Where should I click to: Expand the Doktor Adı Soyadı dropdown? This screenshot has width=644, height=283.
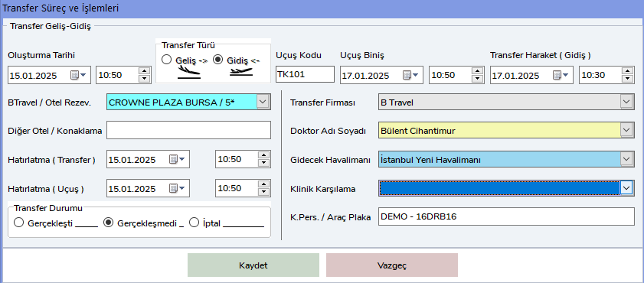(x=626, y=131)
